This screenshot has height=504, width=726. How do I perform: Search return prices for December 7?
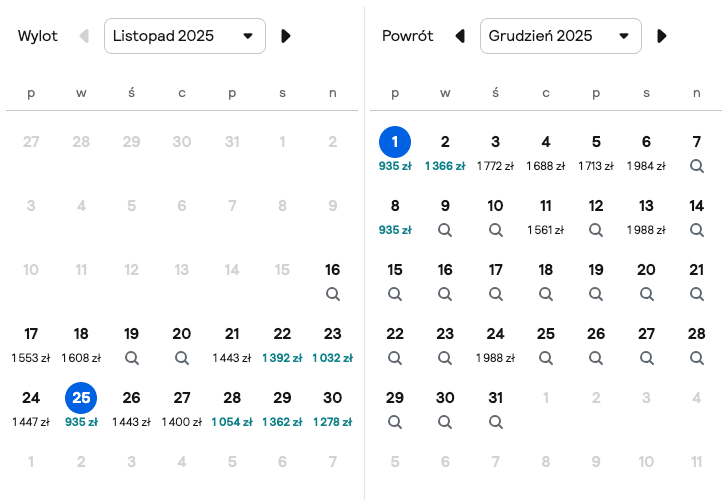[696, 166]
